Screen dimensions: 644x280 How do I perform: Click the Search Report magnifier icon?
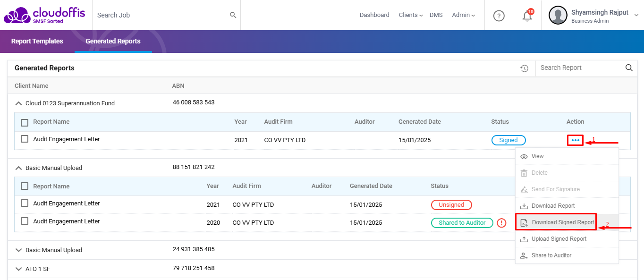[629, 68]
